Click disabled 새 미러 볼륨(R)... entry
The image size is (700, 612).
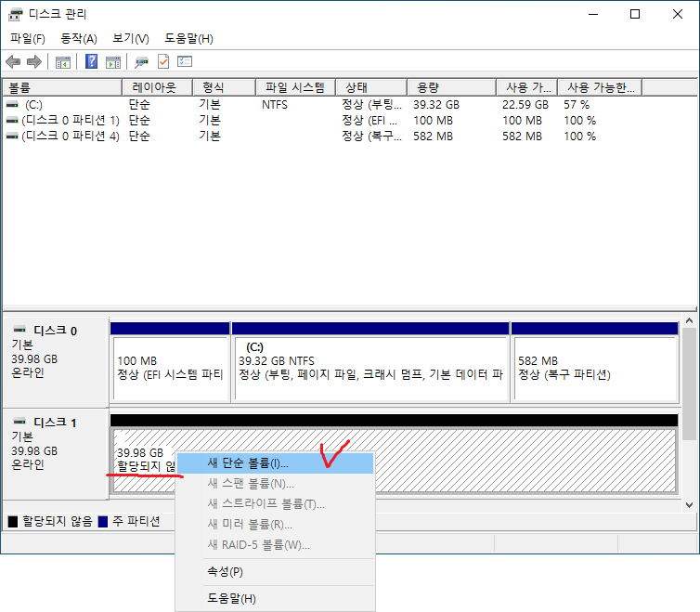(275, 525)
